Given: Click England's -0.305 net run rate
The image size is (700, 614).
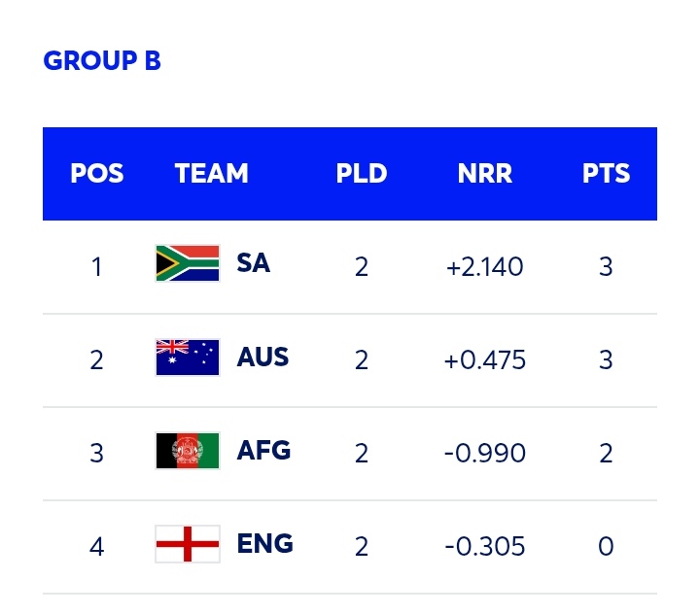Looking at the screenshot, I should [x=484, y=547].
